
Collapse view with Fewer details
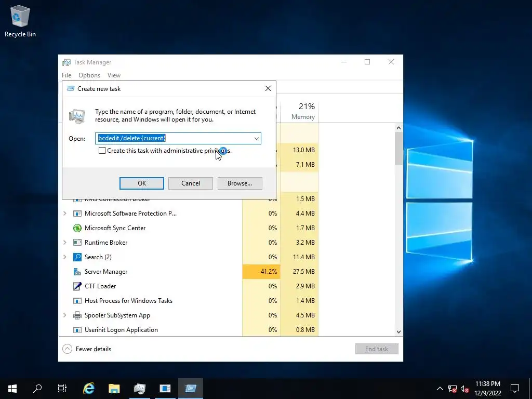[87, 349]
